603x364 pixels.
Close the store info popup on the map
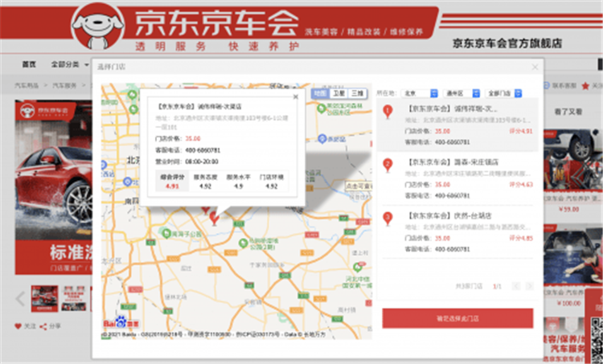294,96
